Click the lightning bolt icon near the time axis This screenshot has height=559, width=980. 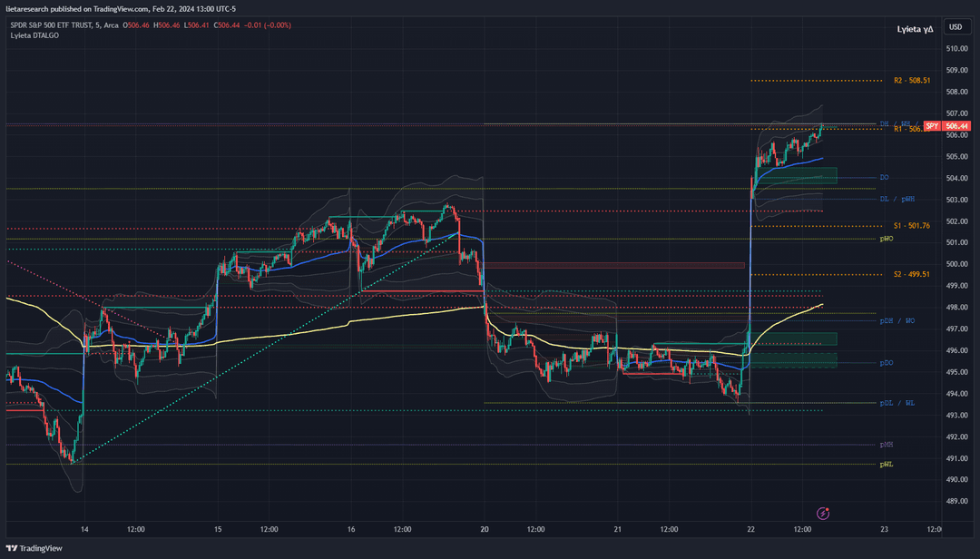pyautogui.click(x=823, y=514)
